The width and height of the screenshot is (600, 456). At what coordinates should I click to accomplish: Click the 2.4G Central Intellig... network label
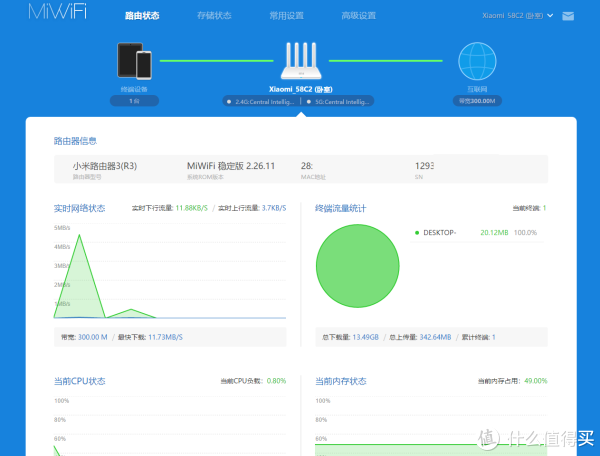[x=264, y=102]
